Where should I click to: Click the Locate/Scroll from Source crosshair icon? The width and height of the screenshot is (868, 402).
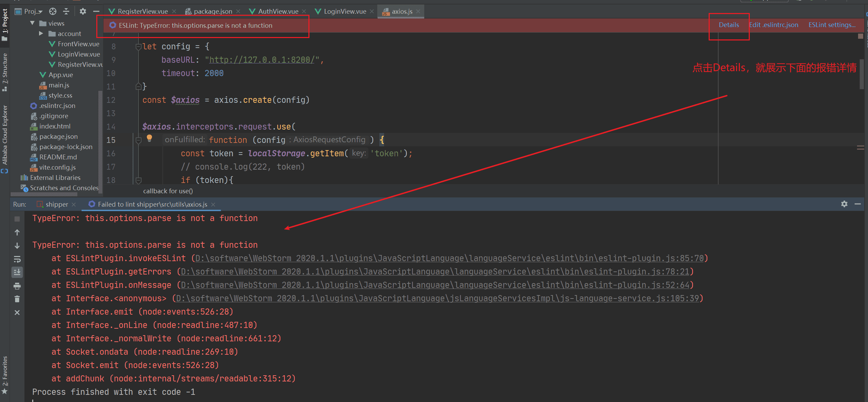click(x=52, y=11)
